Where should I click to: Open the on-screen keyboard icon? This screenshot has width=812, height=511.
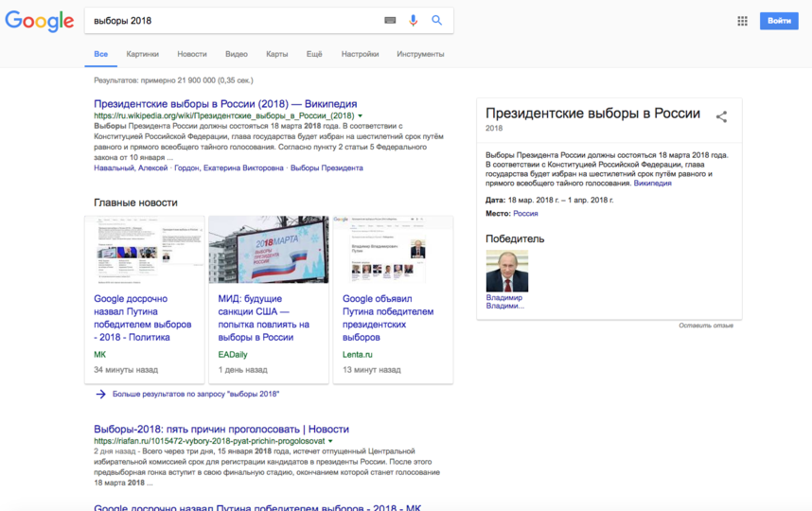390,20
